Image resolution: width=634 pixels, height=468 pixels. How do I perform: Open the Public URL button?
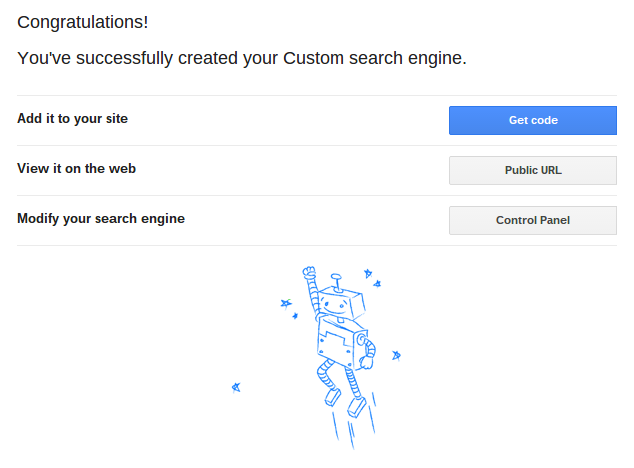tap(533, 170)
